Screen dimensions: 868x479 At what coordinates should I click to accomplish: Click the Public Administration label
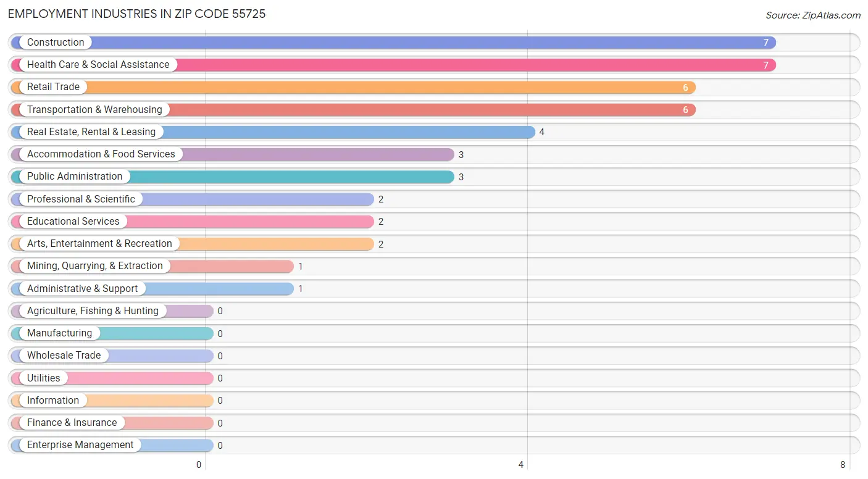coord(75,177)
